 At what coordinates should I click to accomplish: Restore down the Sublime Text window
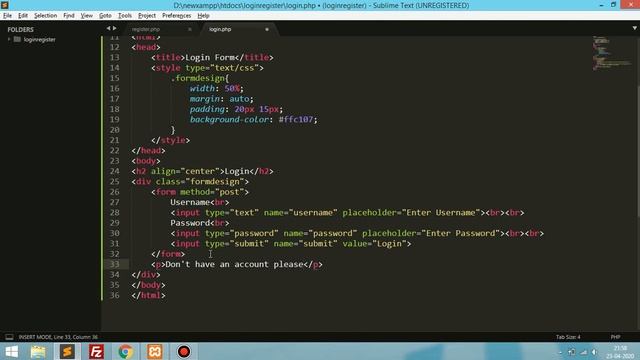(x=613, y=5)
